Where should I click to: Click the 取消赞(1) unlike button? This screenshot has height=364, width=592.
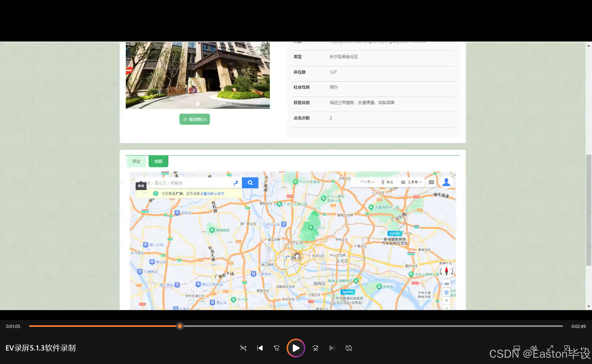click(195, 119)
